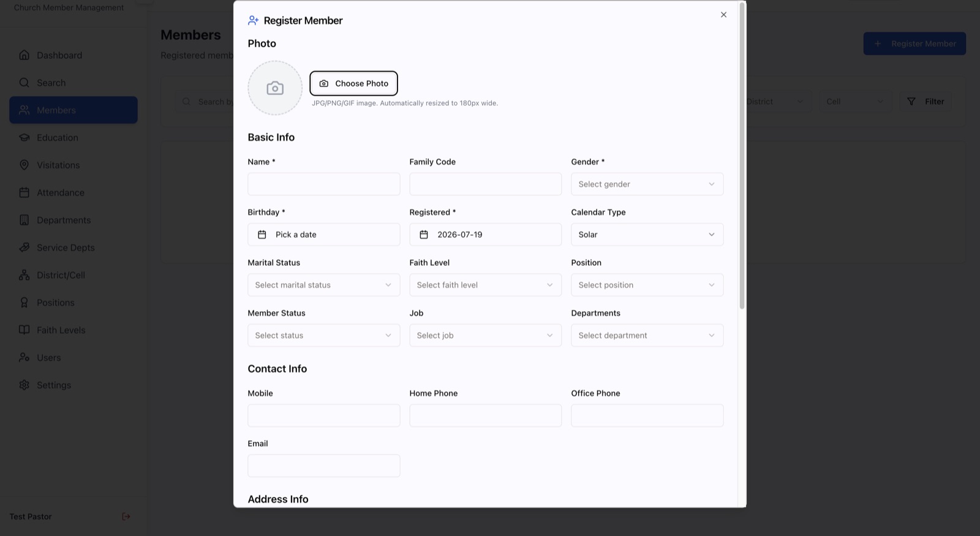Click the District/Cell network icon
This screenshot has width=980, height=536.
coord(24,275)
